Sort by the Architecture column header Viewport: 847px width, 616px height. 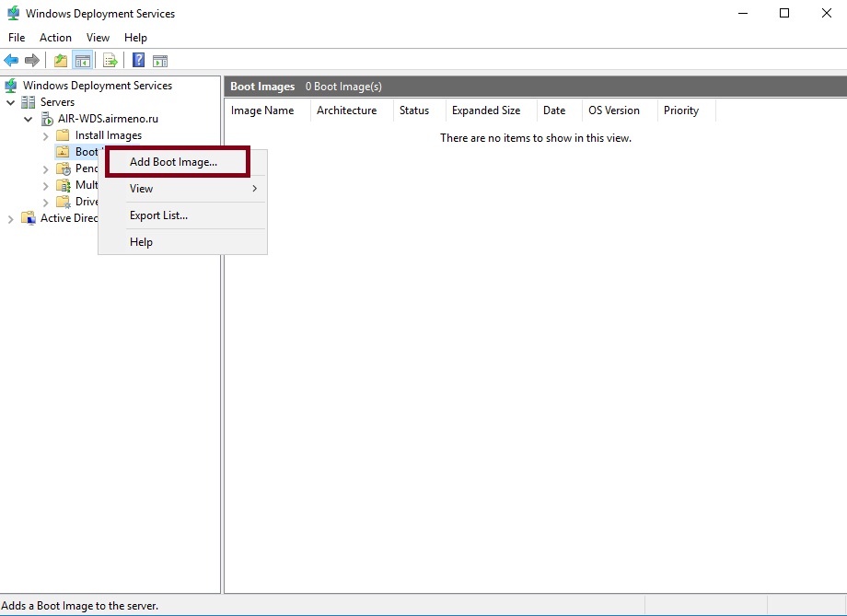[x=346, y=110]
